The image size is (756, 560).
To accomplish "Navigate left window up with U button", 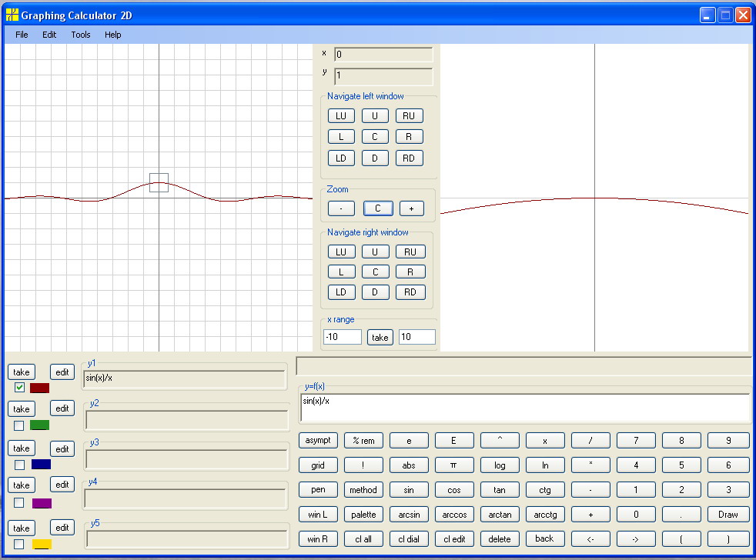I will click(375, 116).
